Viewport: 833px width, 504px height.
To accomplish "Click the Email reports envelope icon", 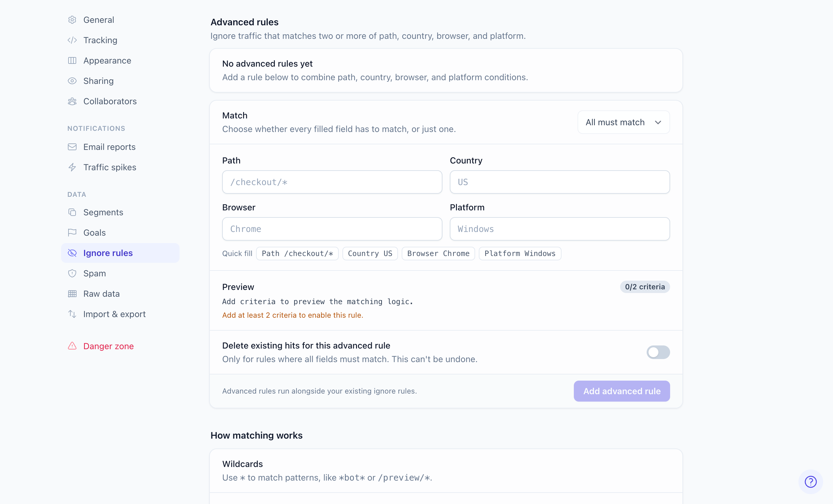I will pyautogui.click(x=72, y=147).
